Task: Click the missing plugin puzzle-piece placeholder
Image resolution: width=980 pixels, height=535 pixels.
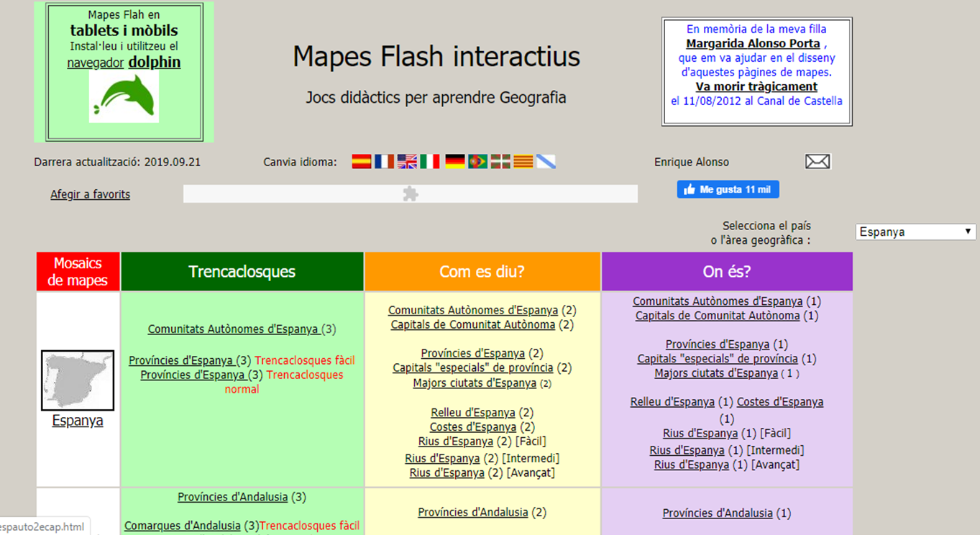Action: click(410, 194)
